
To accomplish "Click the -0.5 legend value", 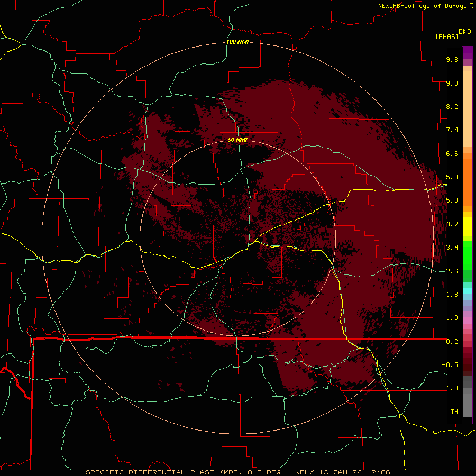I will [450, 365].
